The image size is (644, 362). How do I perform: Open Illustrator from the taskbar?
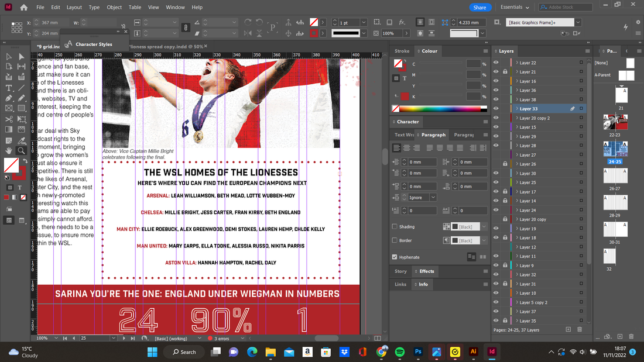pos(473,351)
